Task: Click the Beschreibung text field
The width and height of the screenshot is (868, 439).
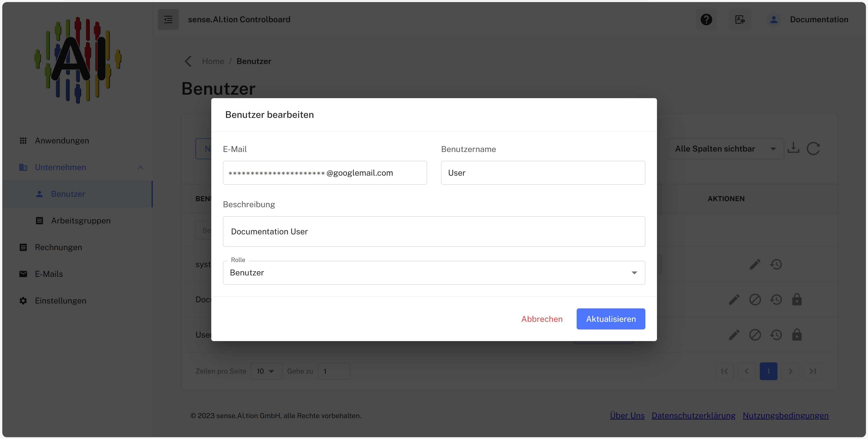Action: pos(434,232)
